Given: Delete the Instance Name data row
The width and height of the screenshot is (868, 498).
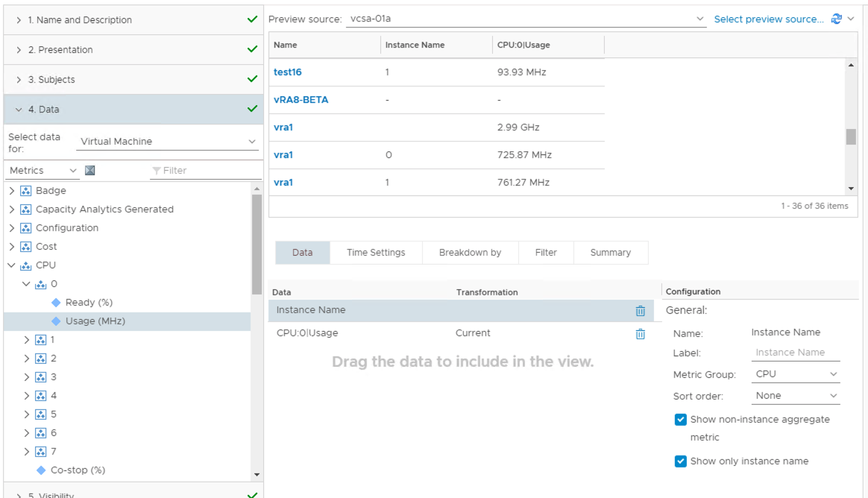Looking at the screenshot, I should [x=640, y=311].
